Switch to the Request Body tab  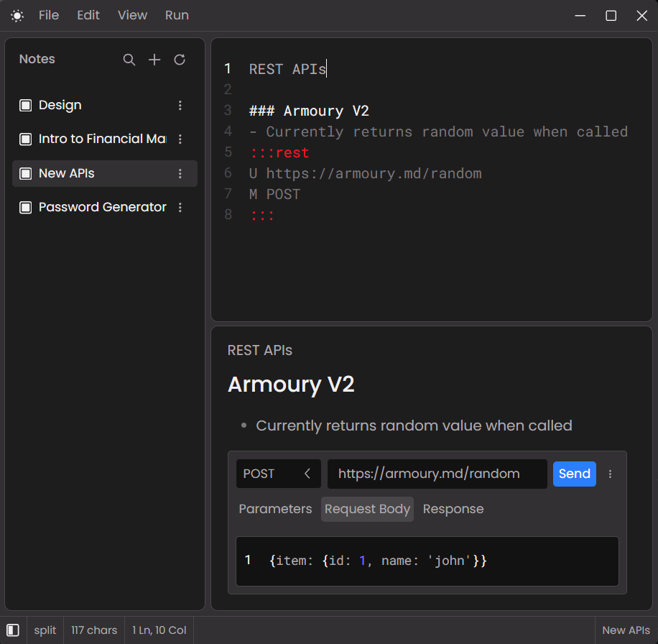(367, 509)
